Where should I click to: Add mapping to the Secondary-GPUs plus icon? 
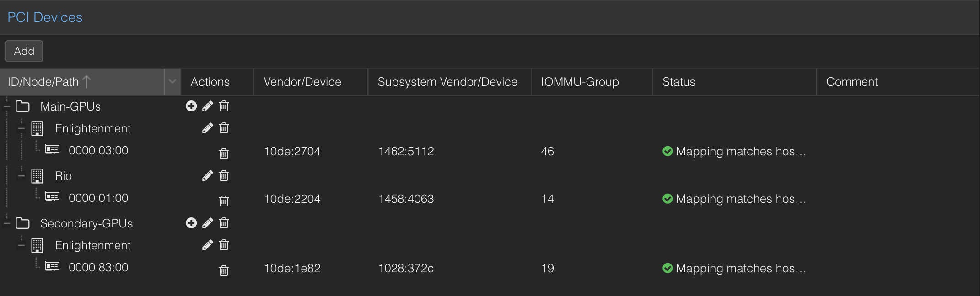tap(191, 223)
